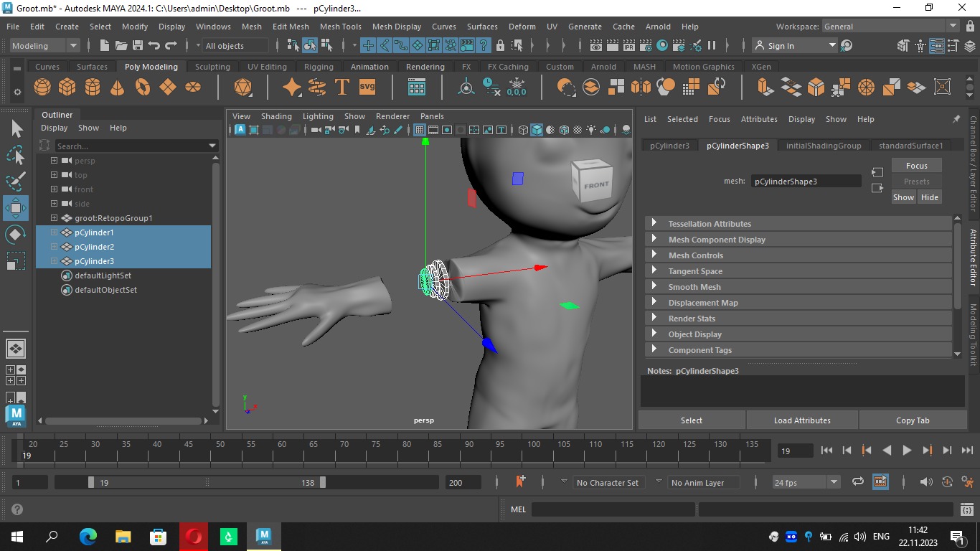
Task: Create a polygon cylinder from the shelf
Action: [93, 88]
